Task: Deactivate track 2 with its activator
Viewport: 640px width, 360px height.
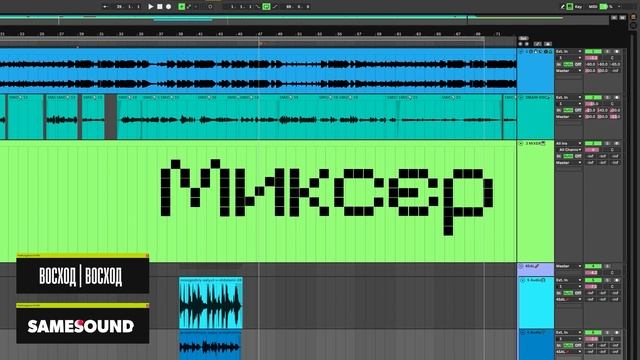Action: 593,98
